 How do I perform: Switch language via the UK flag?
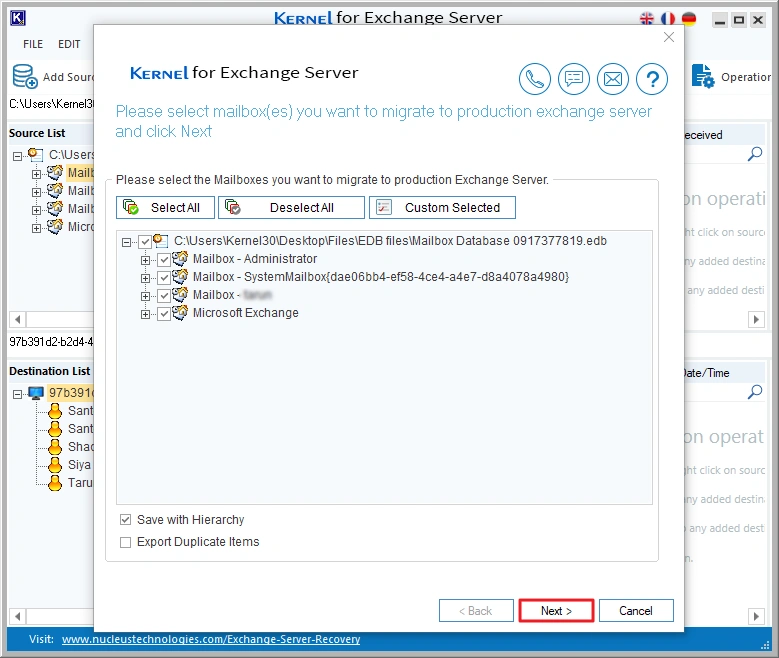click(647, 19)
